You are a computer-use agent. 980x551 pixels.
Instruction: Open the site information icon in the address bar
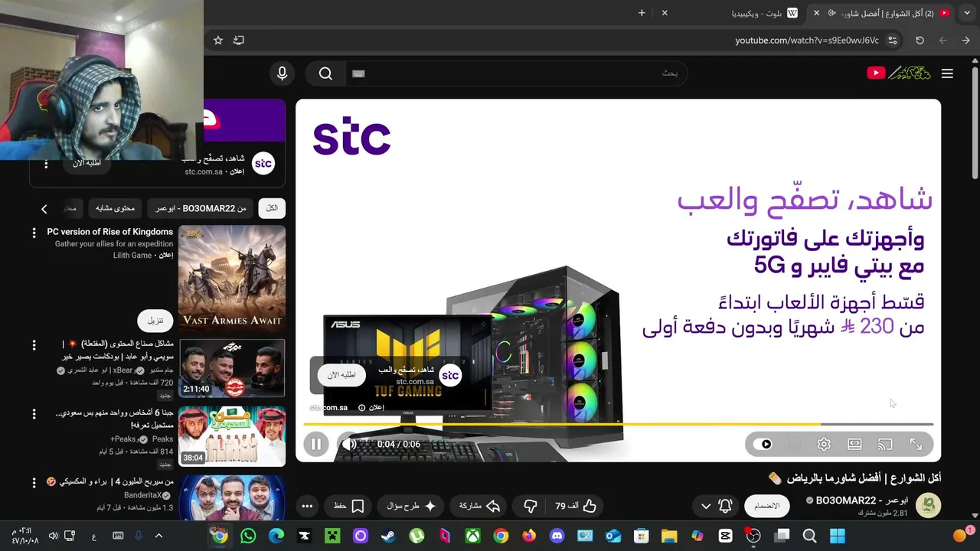(893, 41)
